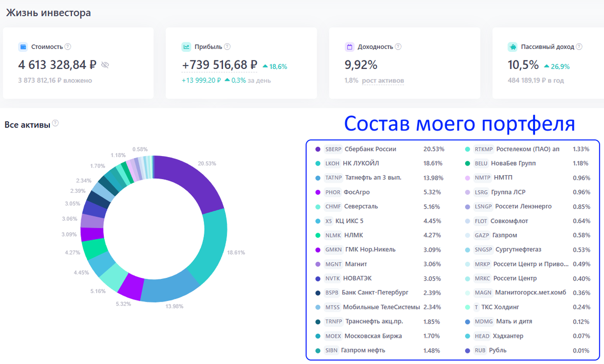Select 'Газпром' with the GAZP ticker
Image resolution: width=604 pixels, height=364 pixels.
pos(505,235)
